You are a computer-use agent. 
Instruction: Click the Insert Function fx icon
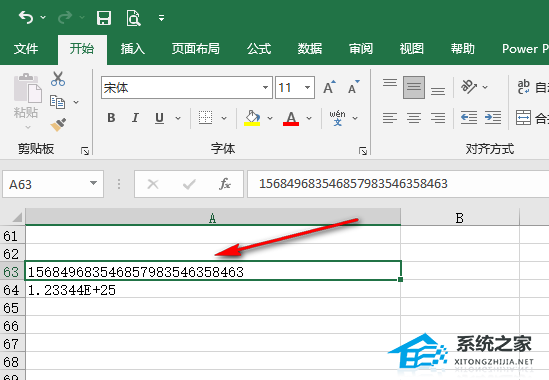click(x=224, y=184)
